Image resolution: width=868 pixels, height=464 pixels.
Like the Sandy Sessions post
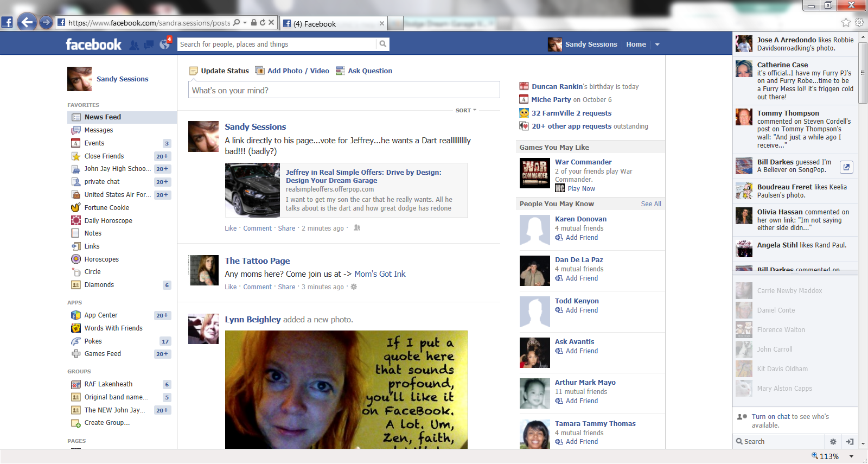point(231,228)
